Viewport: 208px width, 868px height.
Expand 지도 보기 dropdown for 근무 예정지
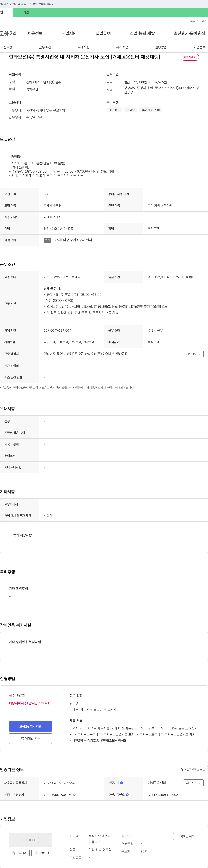(x=193, y=354)
